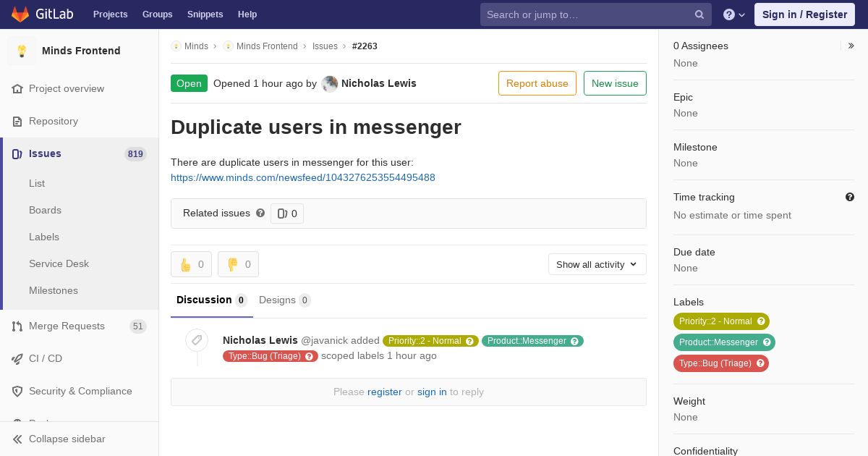This screenshot has width=868, height=456.
Task: Collapse the sidebar using the double chevron
Action: 17,439
